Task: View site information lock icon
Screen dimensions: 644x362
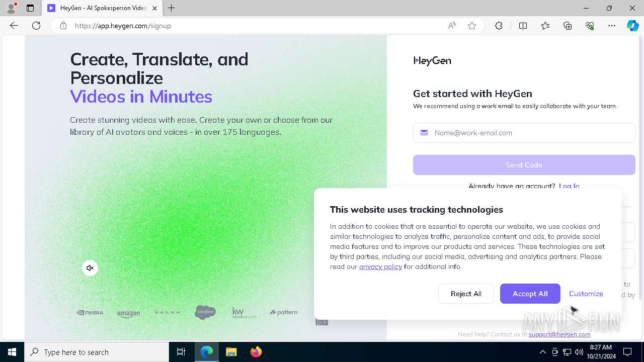Action: coord(63,26)
